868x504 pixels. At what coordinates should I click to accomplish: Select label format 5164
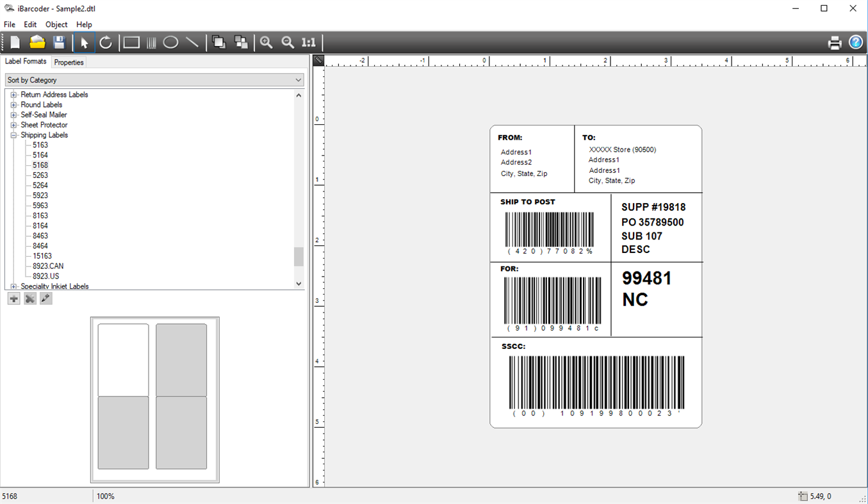coord(40,155)
